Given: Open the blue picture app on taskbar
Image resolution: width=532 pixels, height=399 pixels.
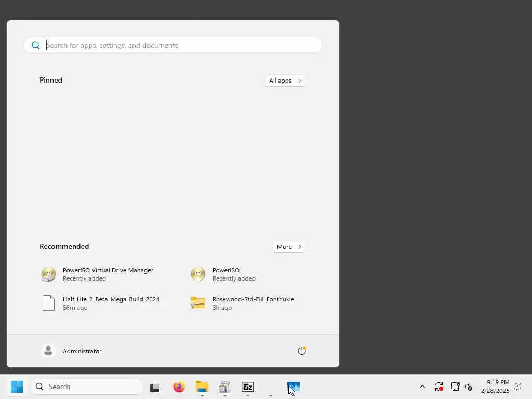Looking at the screenshot, I should 294,387.
